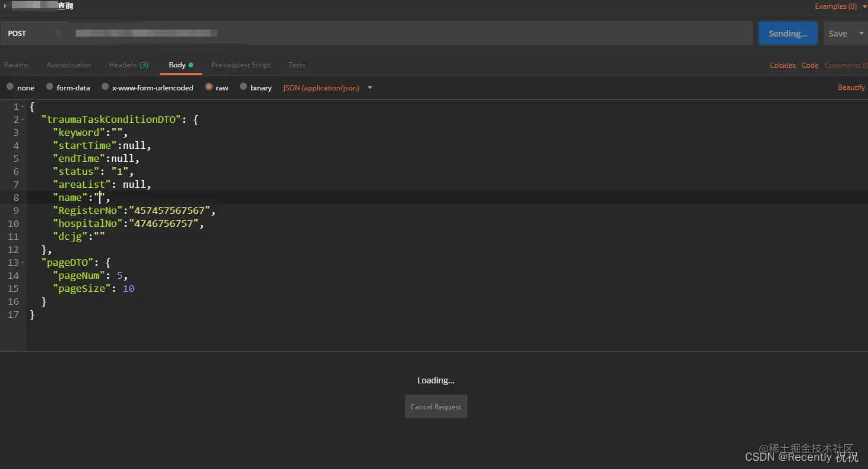Click the value "457457567567"
The image size is (868, 469).
pyautogui.click(x=170, y=210)
